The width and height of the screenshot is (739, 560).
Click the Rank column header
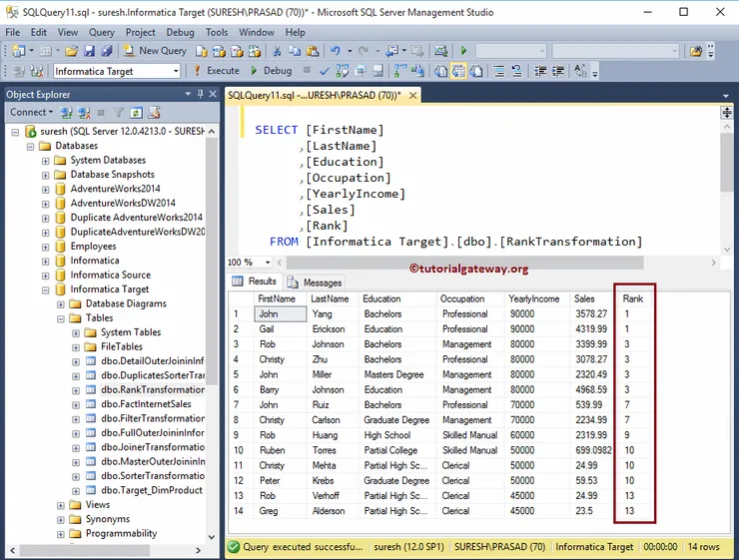pos(633,298)
